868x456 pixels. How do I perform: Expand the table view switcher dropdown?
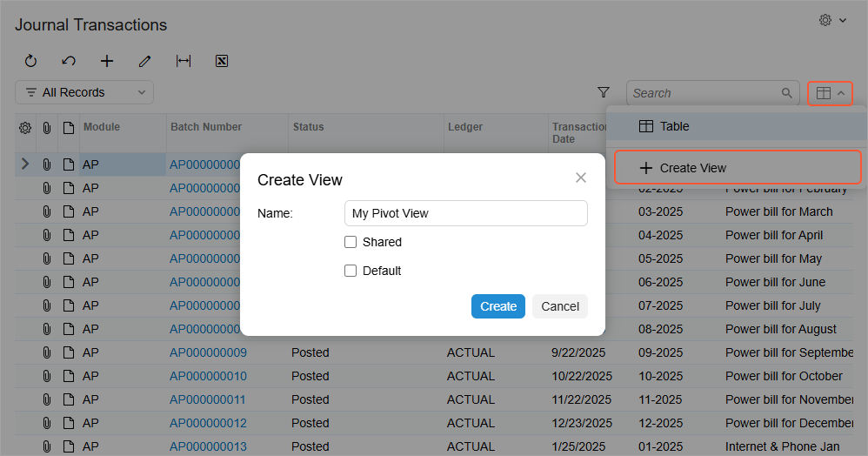click(831, 93)
